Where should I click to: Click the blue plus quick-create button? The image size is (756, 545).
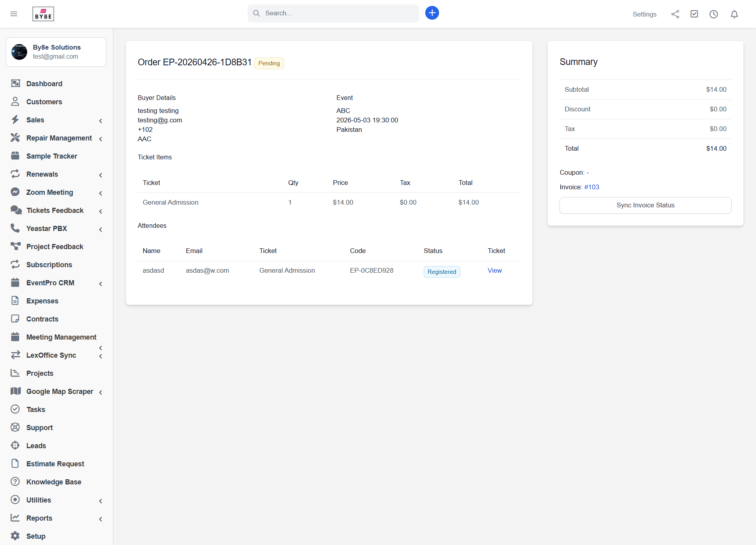click(432, 13)
